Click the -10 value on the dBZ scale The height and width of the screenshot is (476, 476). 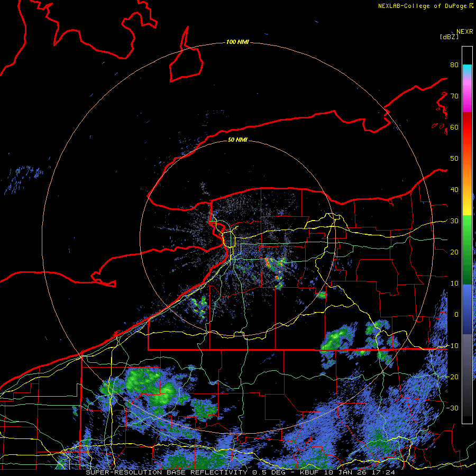pos(452,345)
